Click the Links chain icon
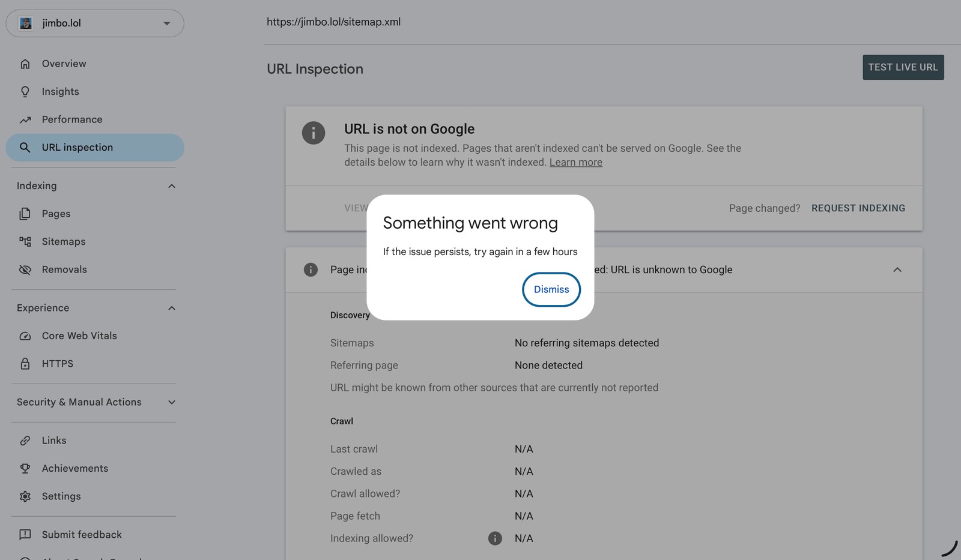961x560 pixels. click(x=25, y=441)
